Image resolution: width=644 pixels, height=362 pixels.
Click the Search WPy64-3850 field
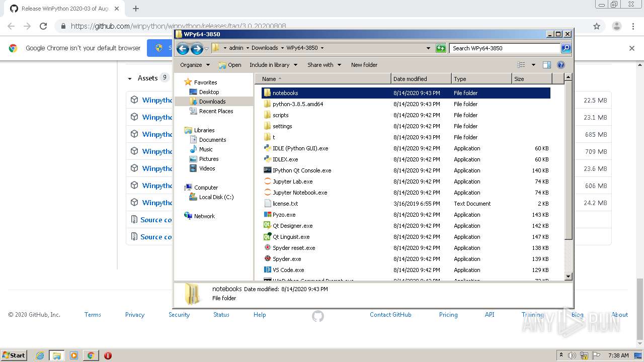tap(505, 48)
